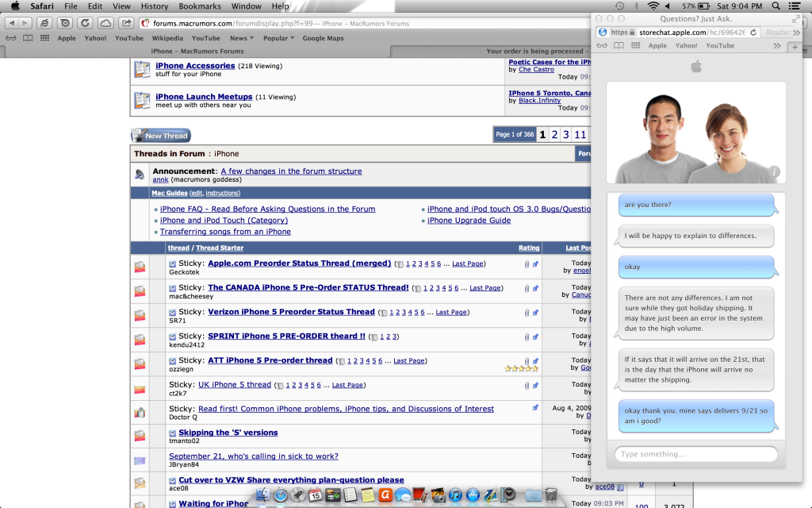Show hidden bookmarks overflow chevron in chat window
The width and height of the screenshot is (812, 508).
tap(777, 45)
